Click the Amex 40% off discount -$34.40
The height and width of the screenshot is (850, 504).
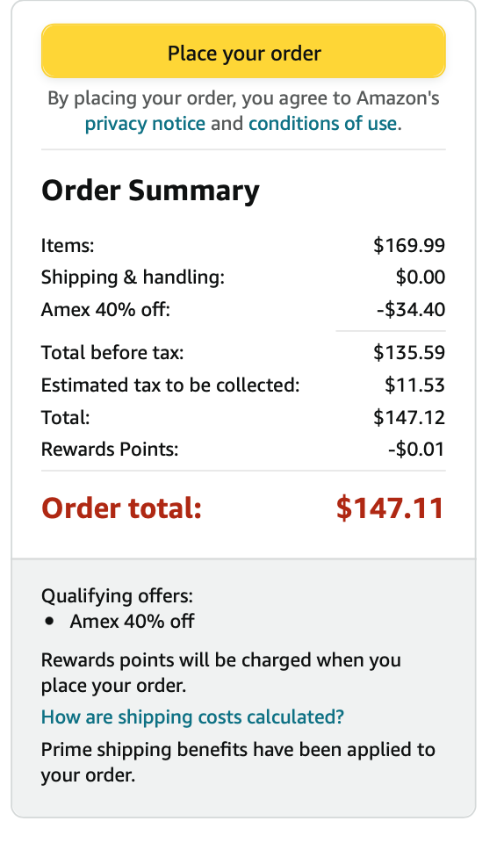(411, 310)
